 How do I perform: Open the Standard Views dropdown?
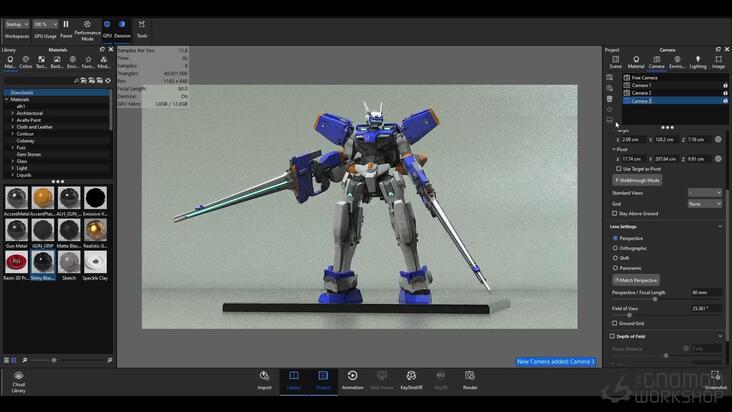(x=705, y=193)
